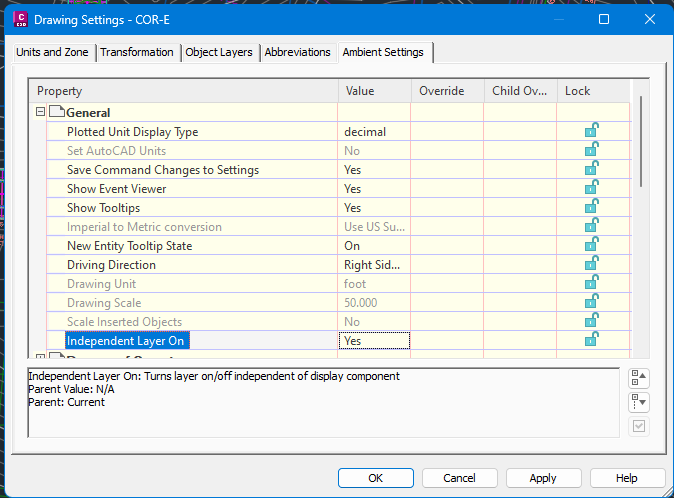Open the Object Layers tab
The width and height of the screenshot is (674, 498).
220,52
